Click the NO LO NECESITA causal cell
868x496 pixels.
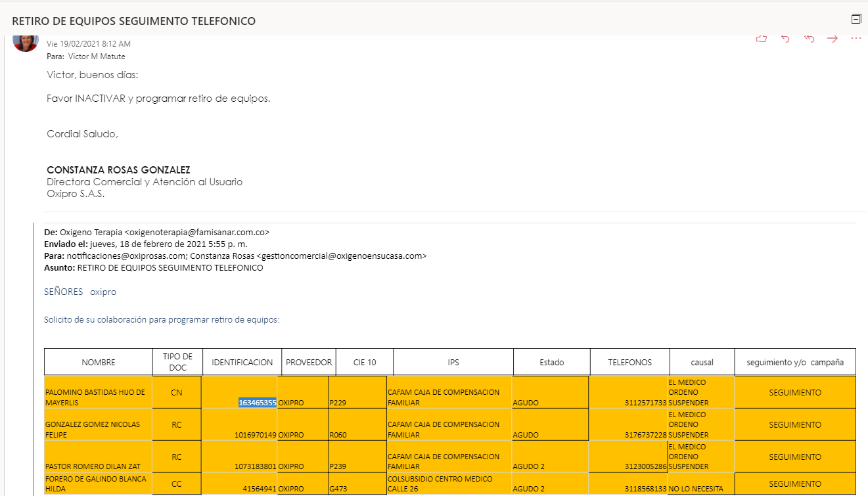click(x=696, y=489)
